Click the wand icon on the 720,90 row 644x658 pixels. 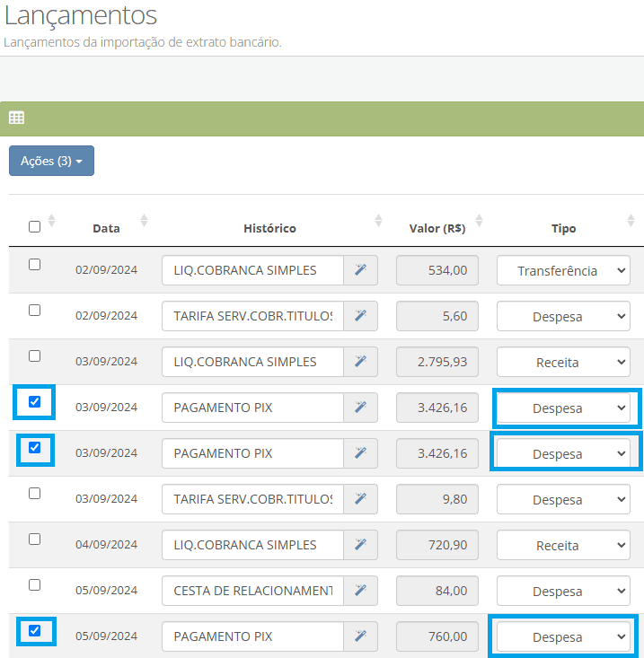(360, 545)
